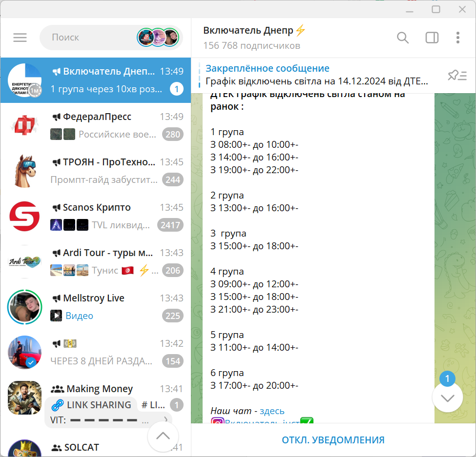Click unread badge 1 on Включатель Днепр row
Screen dimensions: 476x457
[177, 89]
